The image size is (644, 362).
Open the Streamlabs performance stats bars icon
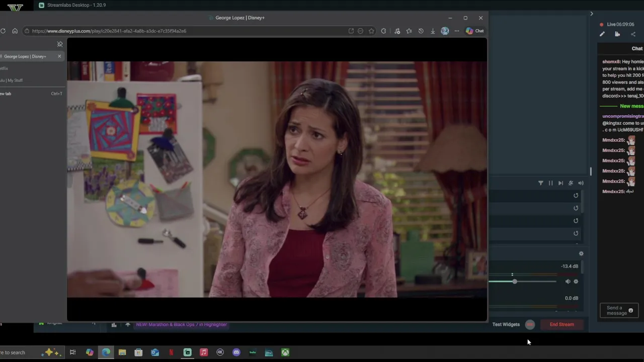click(x=114, y=325)
